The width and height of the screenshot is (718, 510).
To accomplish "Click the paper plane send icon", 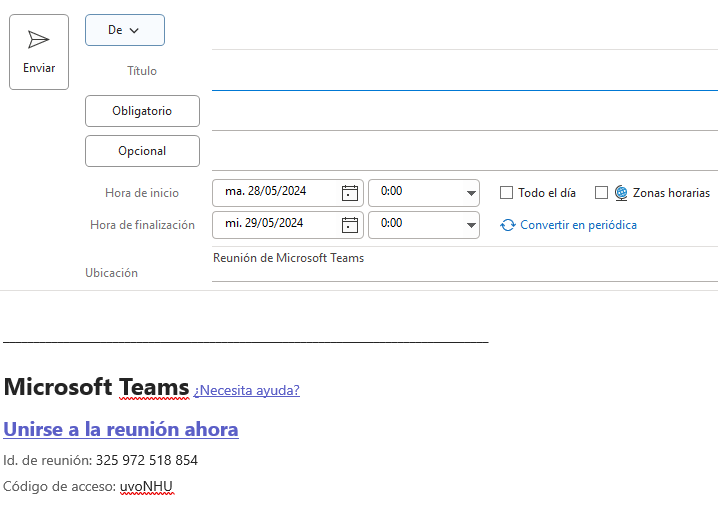I will pos(38,39).
